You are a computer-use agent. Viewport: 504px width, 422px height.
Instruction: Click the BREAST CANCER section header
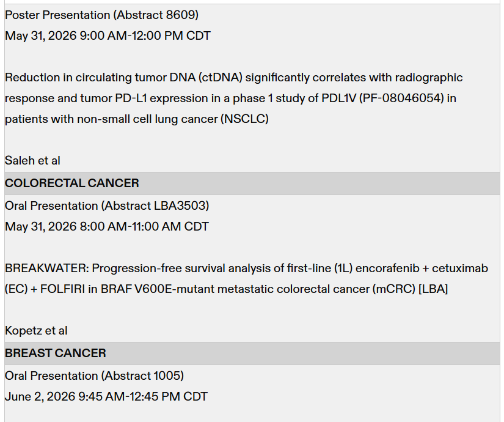(x=56, y=353)
